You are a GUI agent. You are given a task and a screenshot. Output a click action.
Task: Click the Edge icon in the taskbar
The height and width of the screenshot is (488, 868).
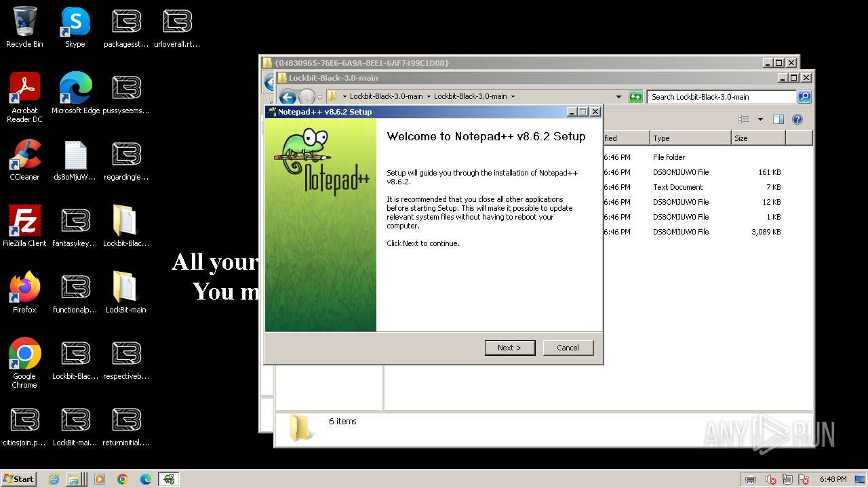coord(146,479)
